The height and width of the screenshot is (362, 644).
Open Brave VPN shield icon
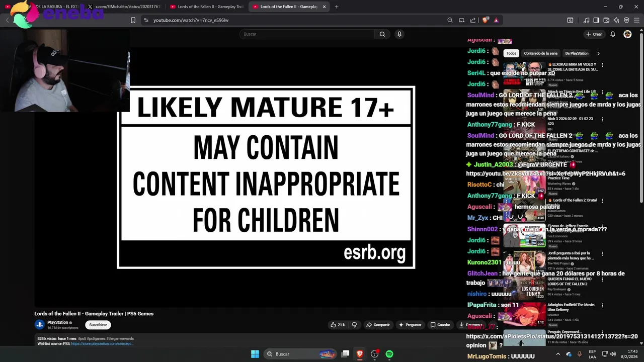[626, 20]
